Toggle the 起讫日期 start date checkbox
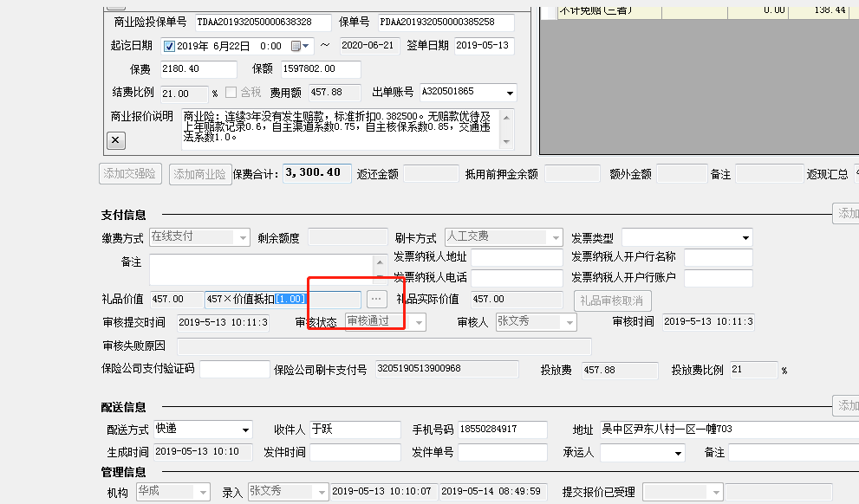This screenshot has height=504, width=859. [x=169, y=47]
